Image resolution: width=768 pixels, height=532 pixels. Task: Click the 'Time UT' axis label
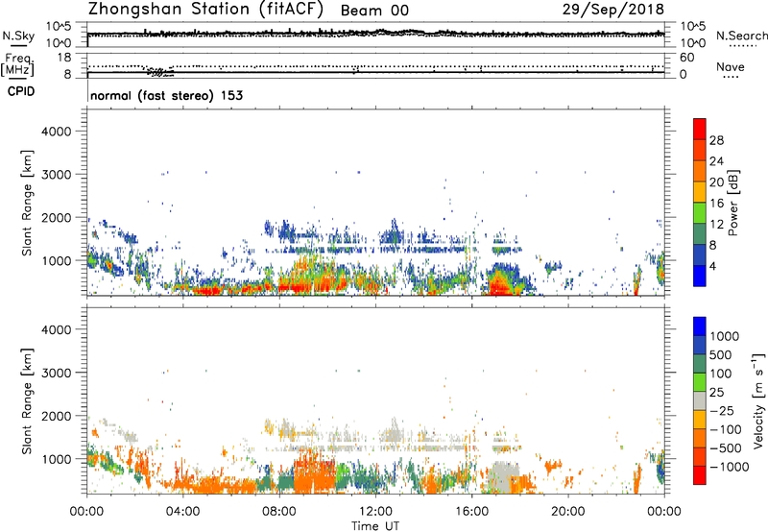pyautogui.click(x=375, y=526)
